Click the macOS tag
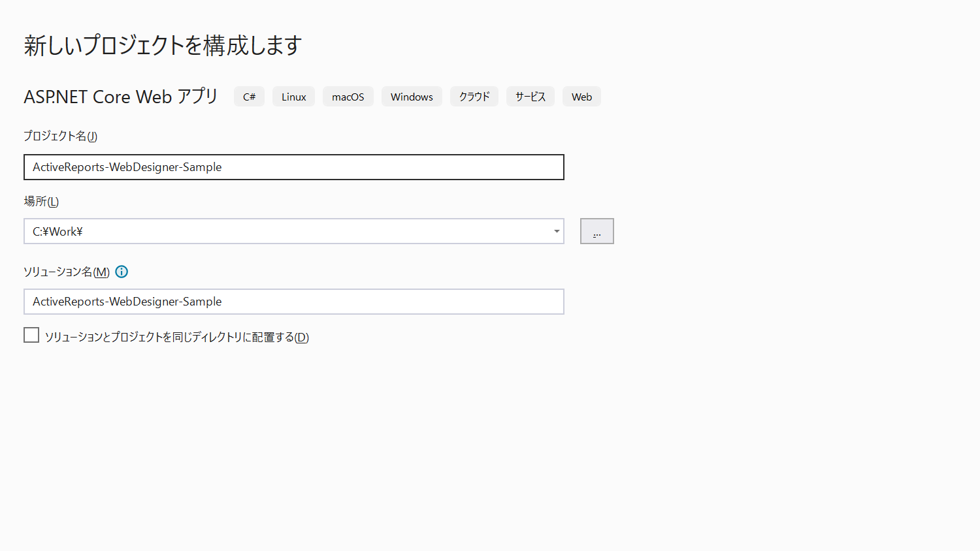 [x=348, y=97]
